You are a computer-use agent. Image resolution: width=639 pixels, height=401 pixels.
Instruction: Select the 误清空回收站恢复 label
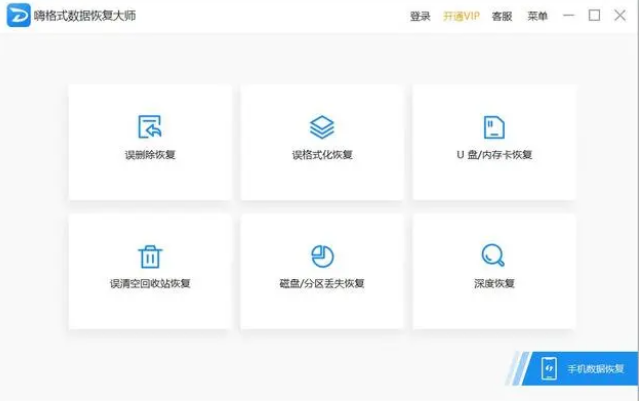[150, 284]
